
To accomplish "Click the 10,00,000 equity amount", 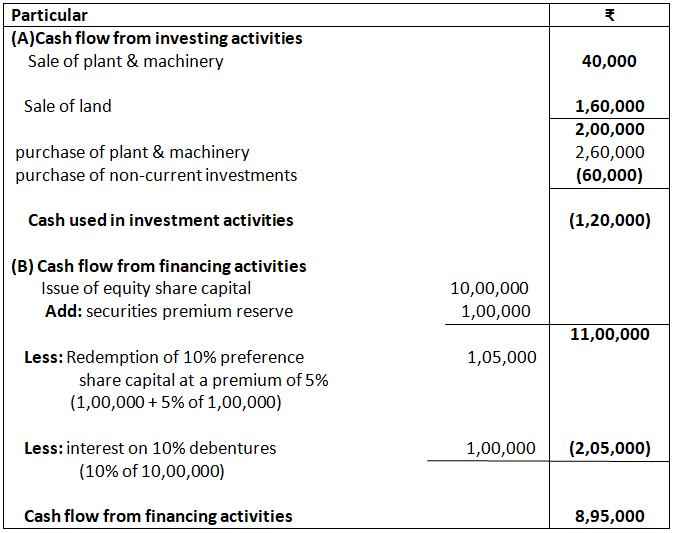I will coord(490,288).
